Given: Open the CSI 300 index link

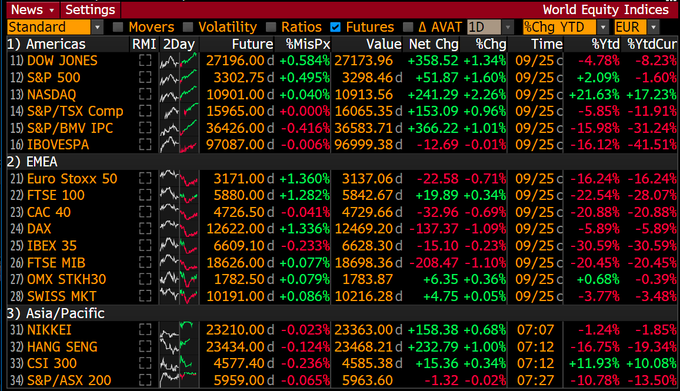Looking at the screenshot, I should coord(52,364).
